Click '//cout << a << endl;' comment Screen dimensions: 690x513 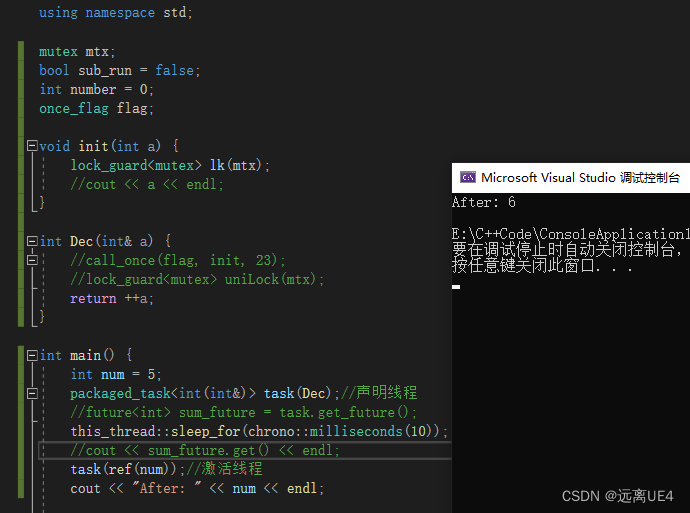[147, 184]
